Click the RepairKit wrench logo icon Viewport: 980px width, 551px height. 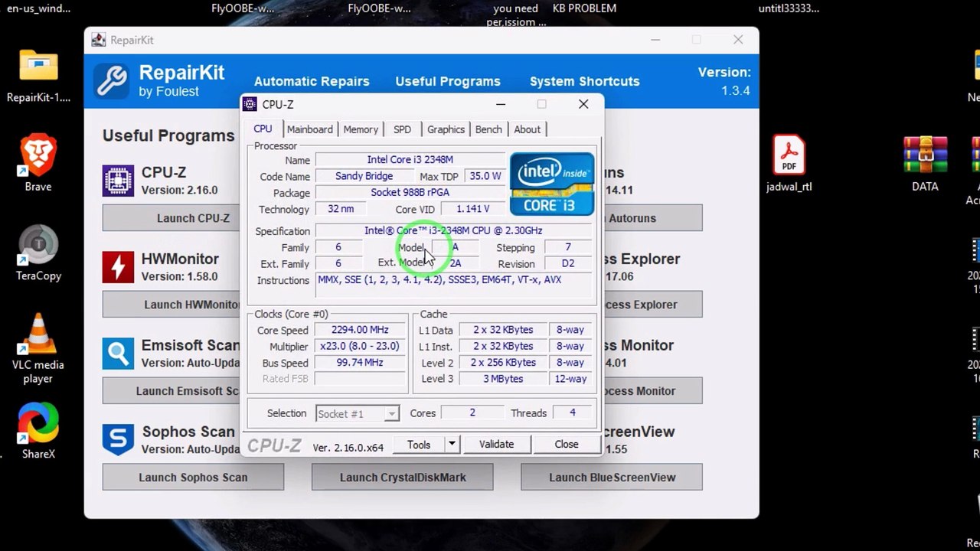(x=112, y=81)
